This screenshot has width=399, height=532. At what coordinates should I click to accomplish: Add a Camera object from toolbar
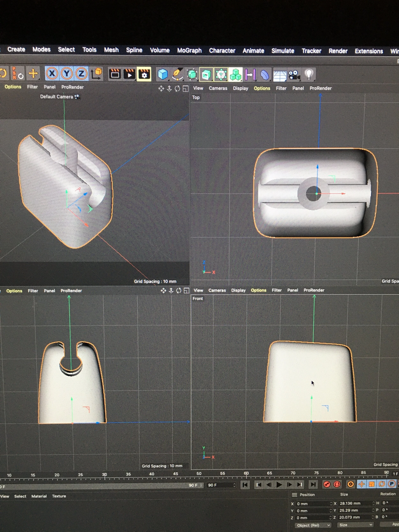coord(294,75)
